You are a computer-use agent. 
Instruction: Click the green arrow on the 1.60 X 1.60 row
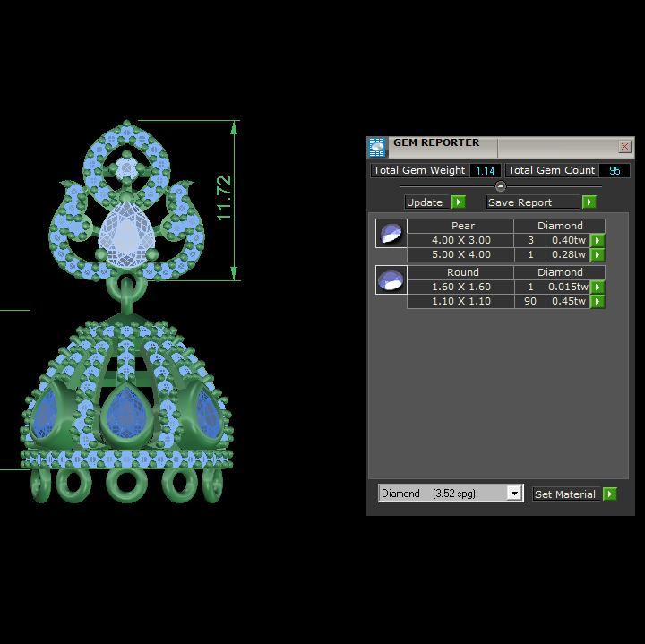pyautogui.click(x=598, y=287)
